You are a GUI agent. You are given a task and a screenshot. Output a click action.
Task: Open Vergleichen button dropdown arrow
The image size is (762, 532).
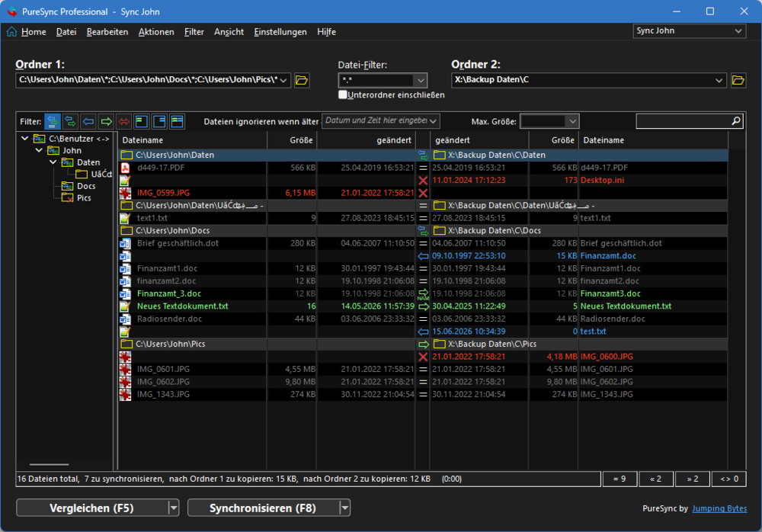pos(174,508)
